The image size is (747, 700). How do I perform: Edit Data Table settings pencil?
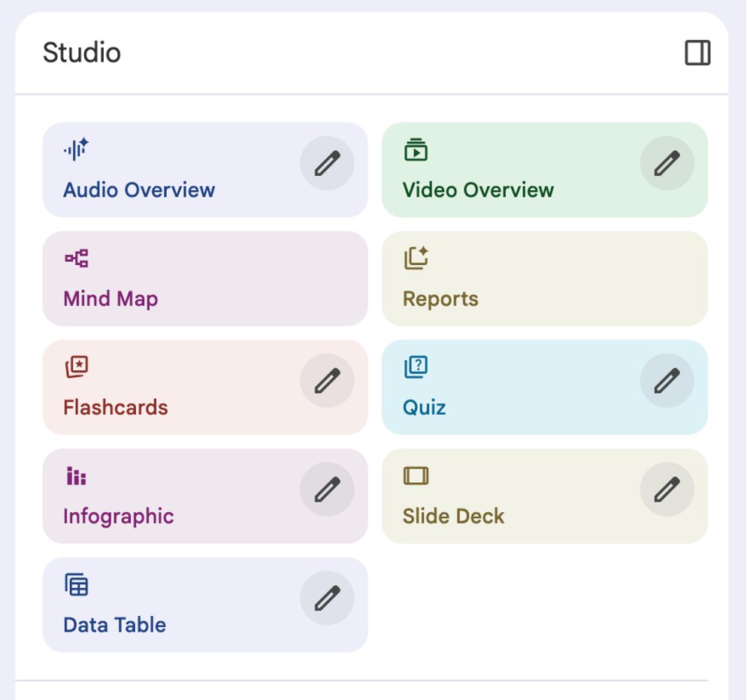[327, 599]
